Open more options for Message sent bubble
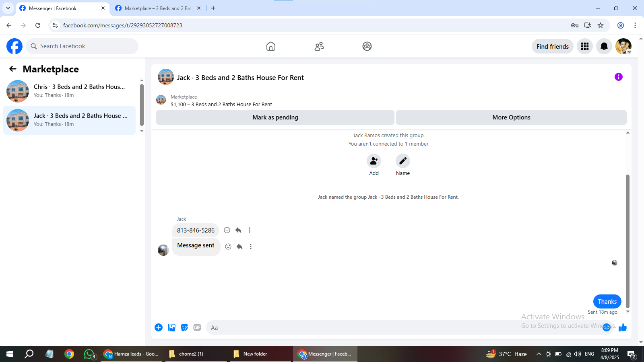Image resolution: width=644 pixels, height=362 pixels. point(251,247)
